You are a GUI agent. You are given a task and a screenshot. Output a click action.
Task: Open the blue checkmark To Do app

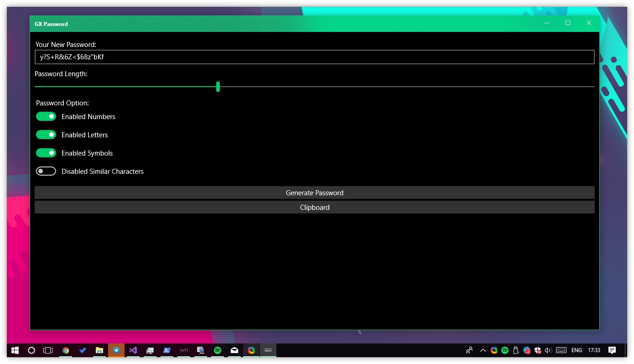(x=83, y=350)
